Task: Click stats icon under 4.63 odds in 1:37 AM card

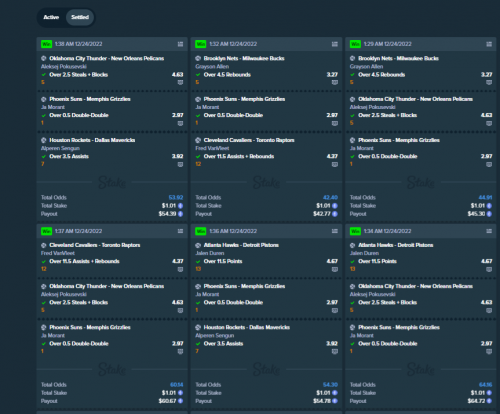Action: click(x=180, y=310)
